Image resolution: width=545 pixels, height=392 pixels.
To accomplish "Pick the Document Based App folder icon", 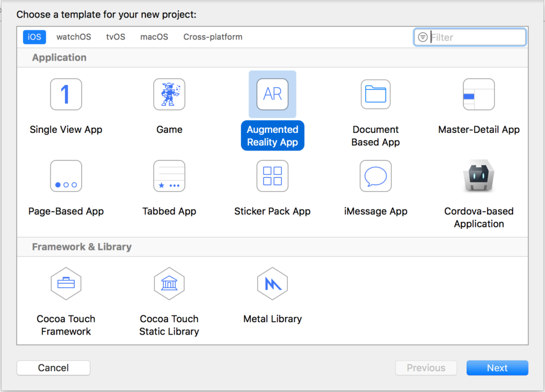I will point(375,94).
